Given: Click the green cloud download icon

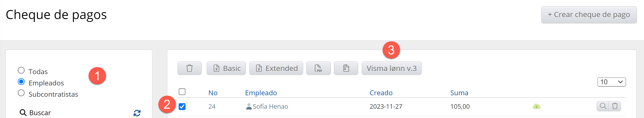Looking at the screenshot, I should [x=537, y=107].
